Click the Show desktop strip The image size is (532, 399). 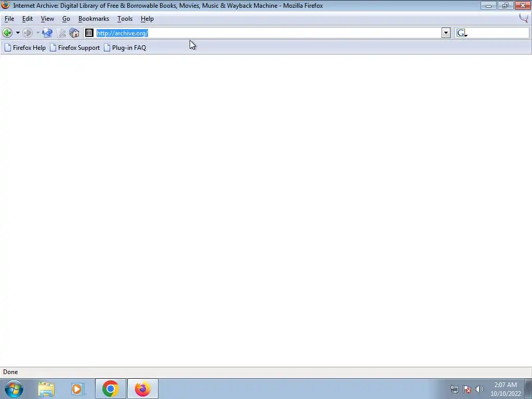528,389
